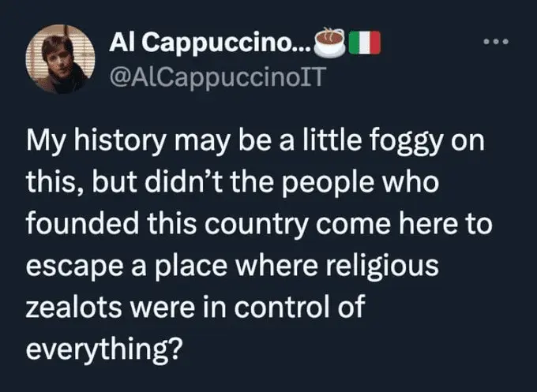Click the line "founded this country come here"
Viewport: 537px width, 392px height.
coord(258,226)
